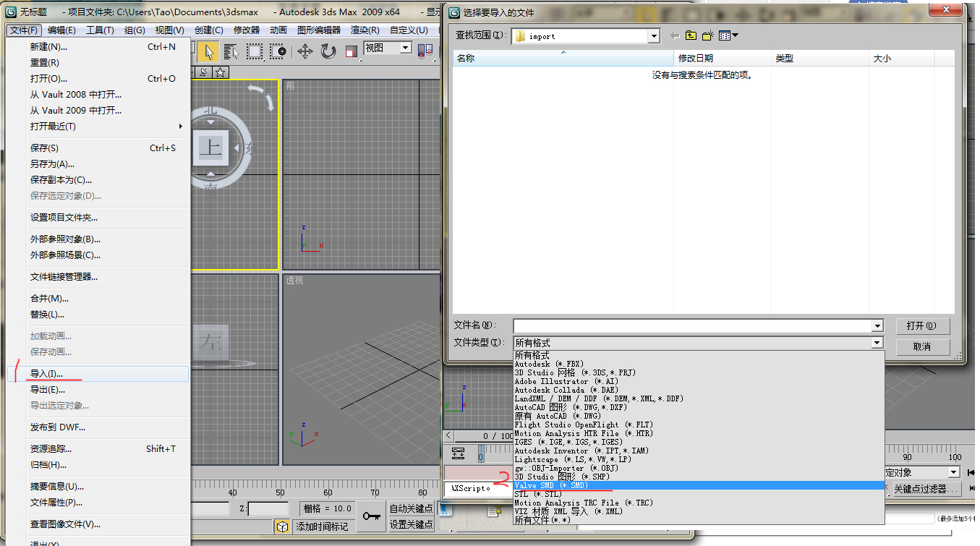Viewport: 980px width, 546px height.
Task: Create a new folder in file dialog
Action: click(708, 35)
